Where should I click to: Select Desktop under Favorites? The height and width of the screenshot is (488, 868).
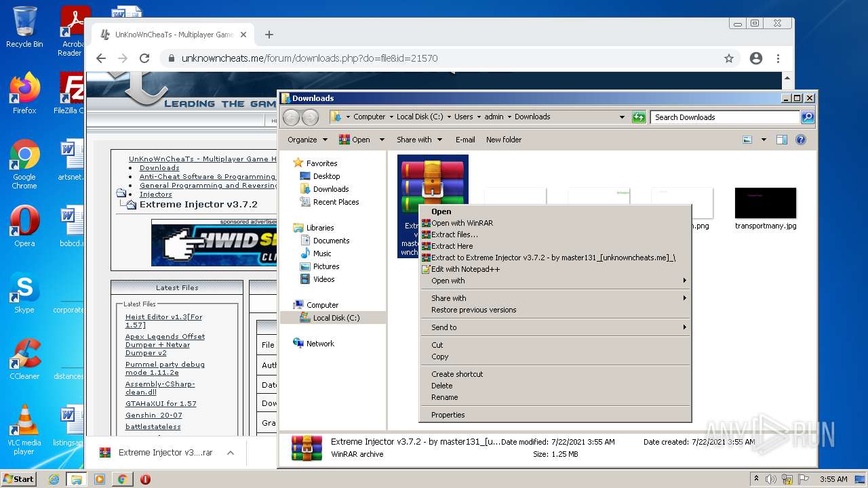[x=326, y=176]
